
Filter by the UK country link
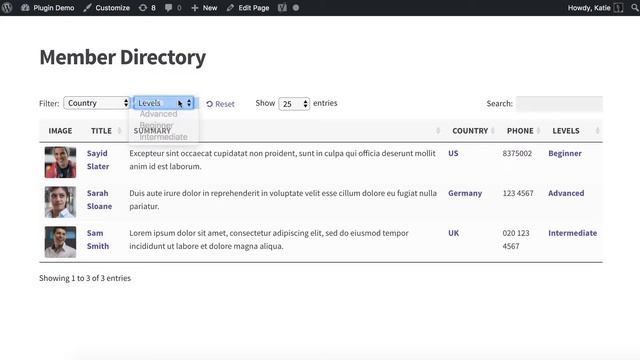[453, 233]
